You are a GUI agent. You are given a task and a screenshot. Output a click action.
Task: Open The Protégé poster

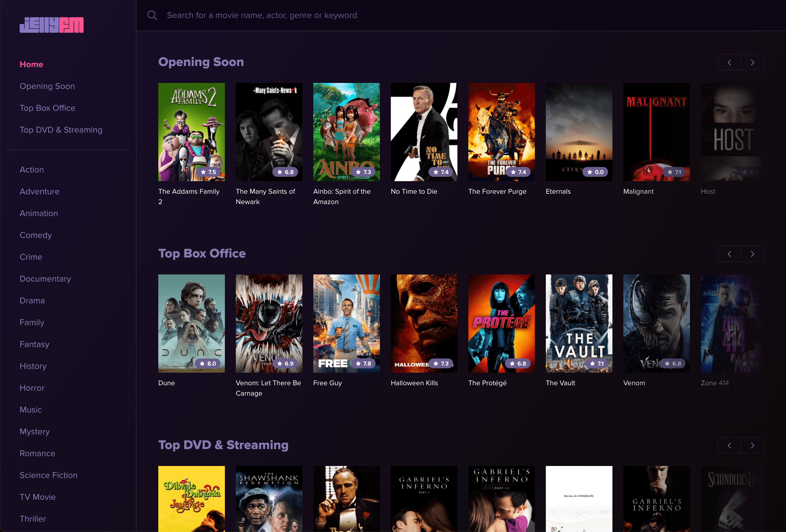502,324
